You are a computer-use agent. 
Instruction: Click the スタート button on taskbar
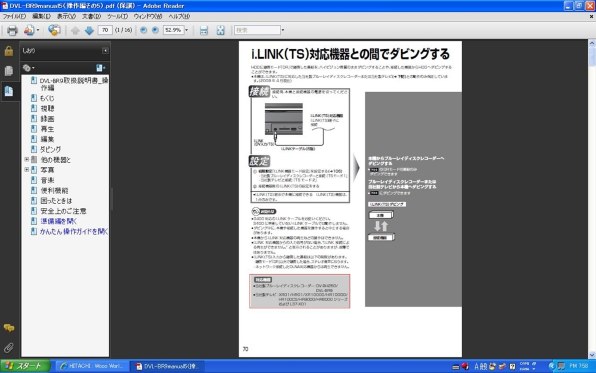(x=25, y=366)
